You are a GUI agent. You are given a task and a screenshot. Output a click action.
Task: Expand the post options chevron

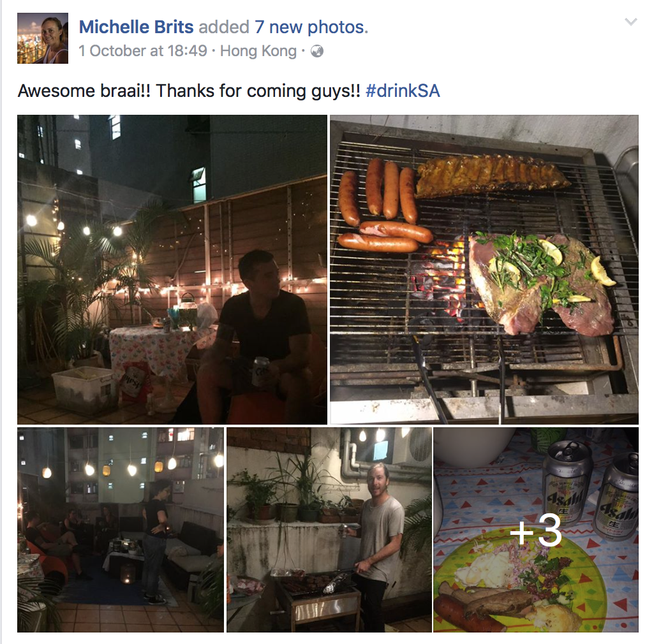(631, 22)
